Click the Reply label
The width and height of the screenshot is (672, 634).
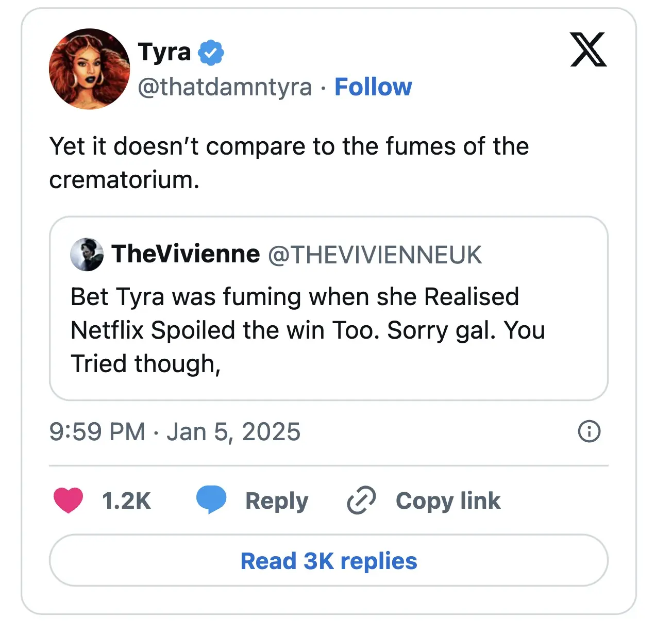coord(277,500)
